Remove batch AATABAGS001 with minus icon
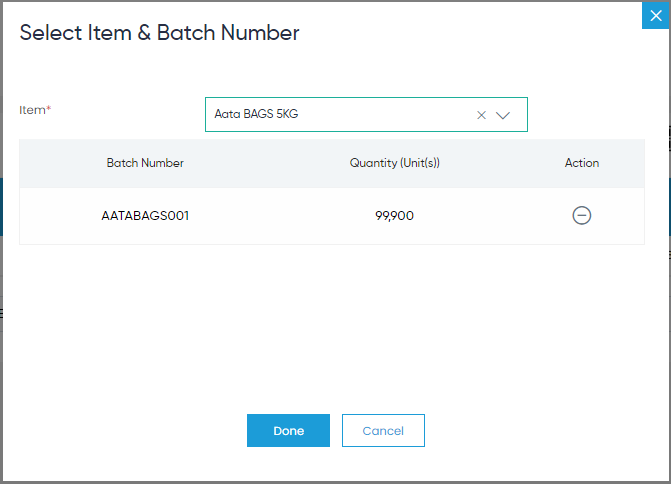The image size is (671, 484). 582,215
